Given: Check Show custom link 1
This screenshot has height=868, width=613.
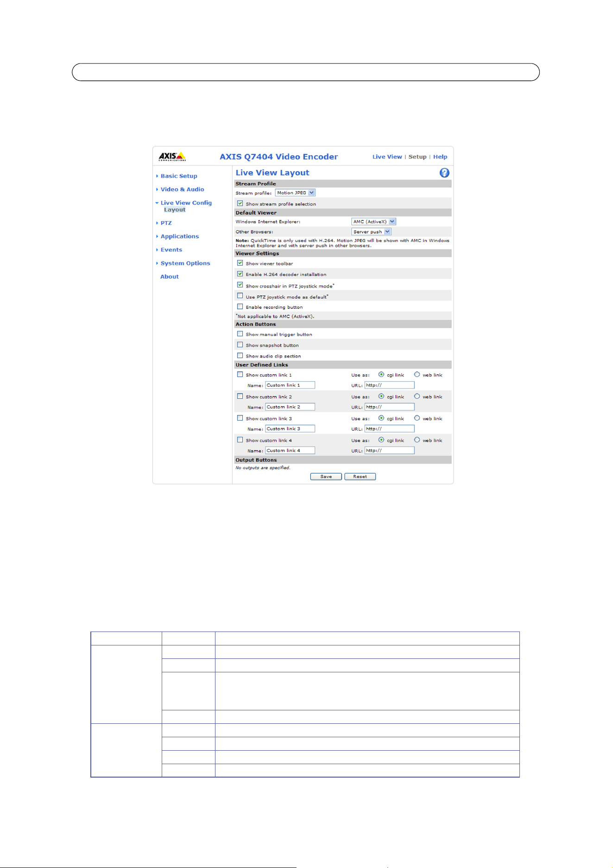Looking at the screenshot, I should click(240, 375).
